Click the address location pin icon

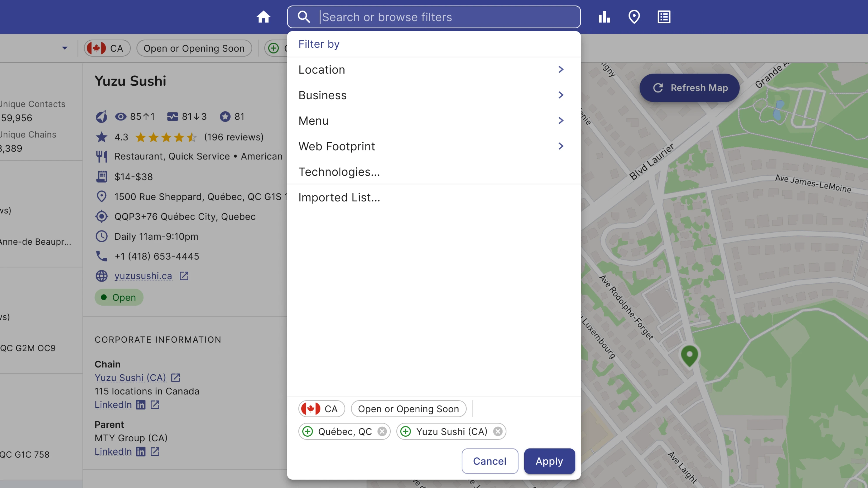(x=101, y=196)
